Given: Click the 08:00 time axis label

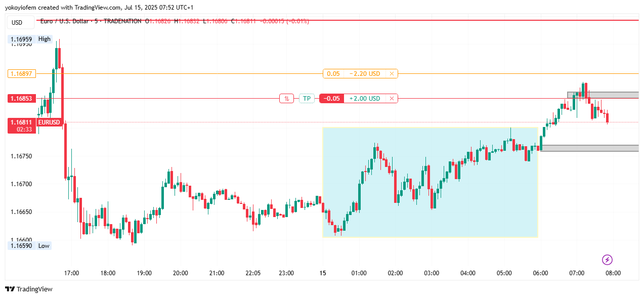Looking at the screenshot, I should (613, 273).
